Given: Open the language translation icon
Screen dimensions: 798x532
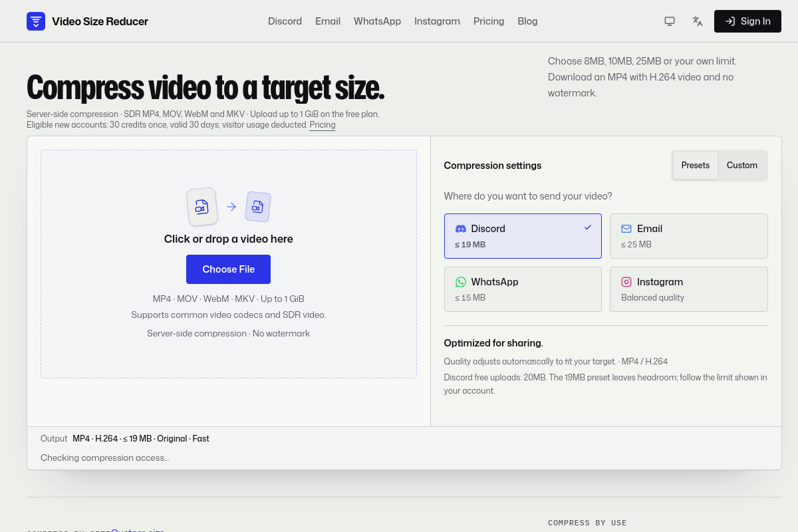Looking at the screenshot, I should [x=698, y=21].
